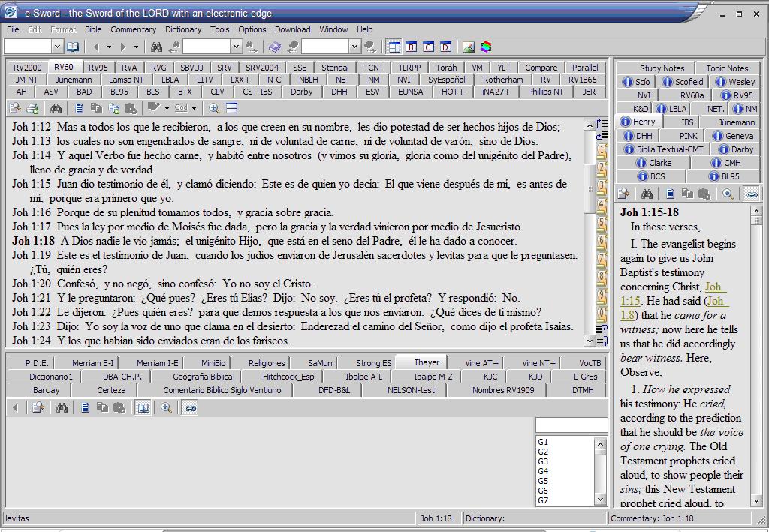Open the graphics viewer picture icon
The image size is (769, 532).
point(469,47)
